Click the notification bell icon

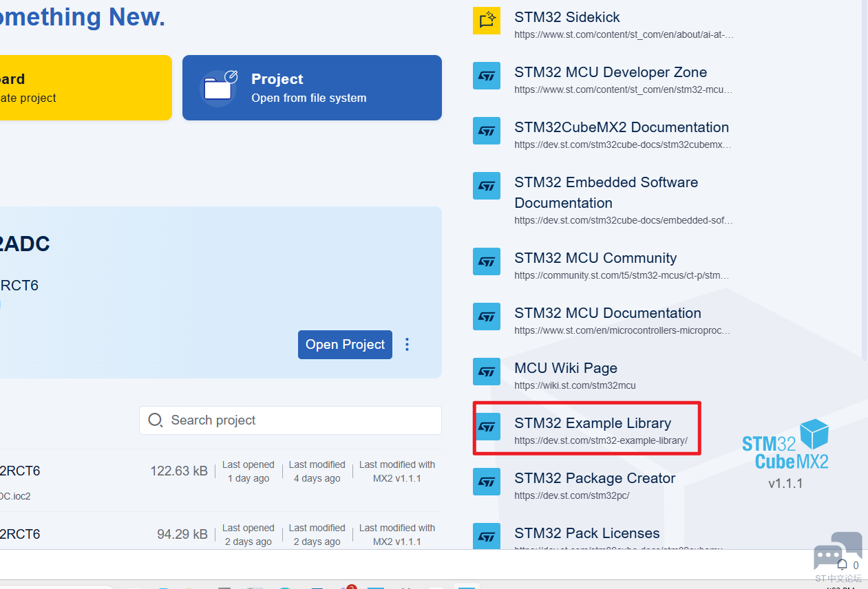pyautogui.click(x=842, y=565)
